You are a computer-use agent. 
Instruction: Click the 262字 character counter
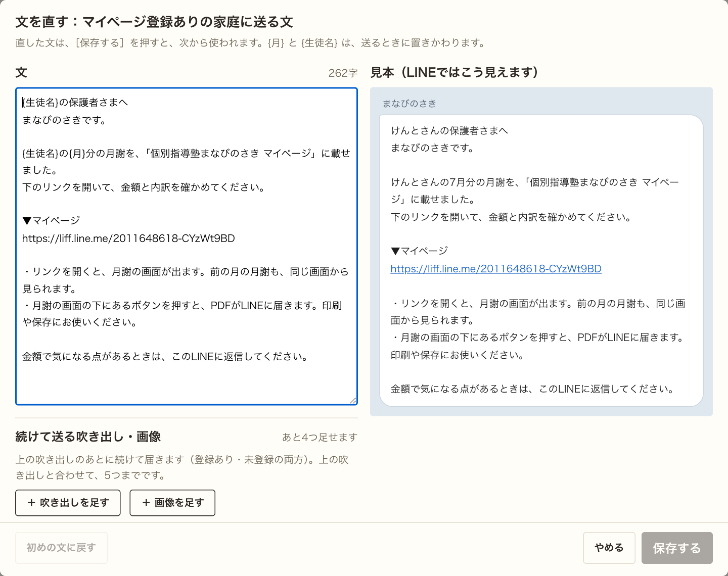click(343, 73)
